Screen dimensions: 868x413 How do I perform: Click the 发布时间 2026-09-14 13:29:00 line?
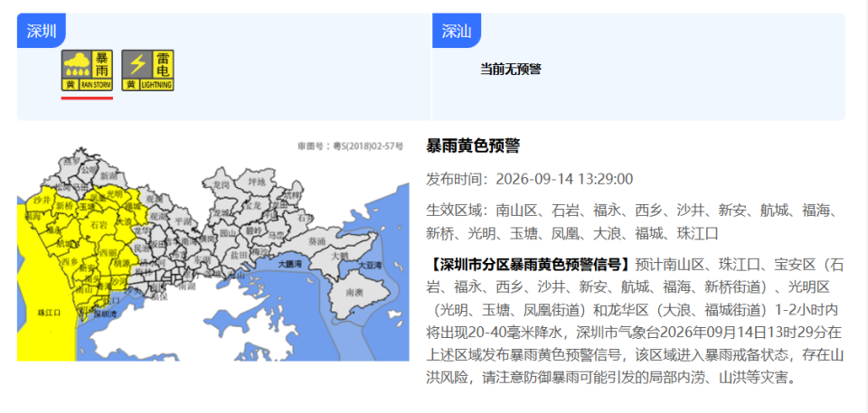tap(529, 179)
